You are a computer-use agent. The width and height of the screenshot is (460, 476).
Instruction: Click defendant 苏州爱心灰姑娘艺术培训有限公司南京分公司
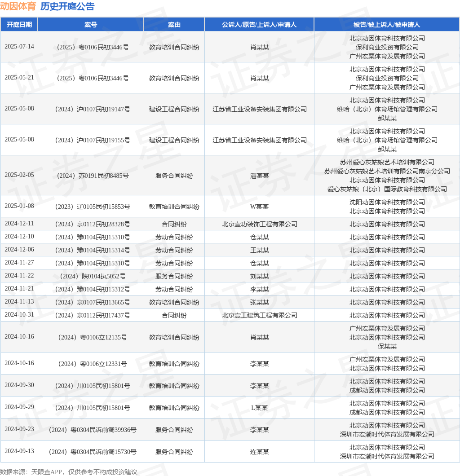(x=387, y=171)
